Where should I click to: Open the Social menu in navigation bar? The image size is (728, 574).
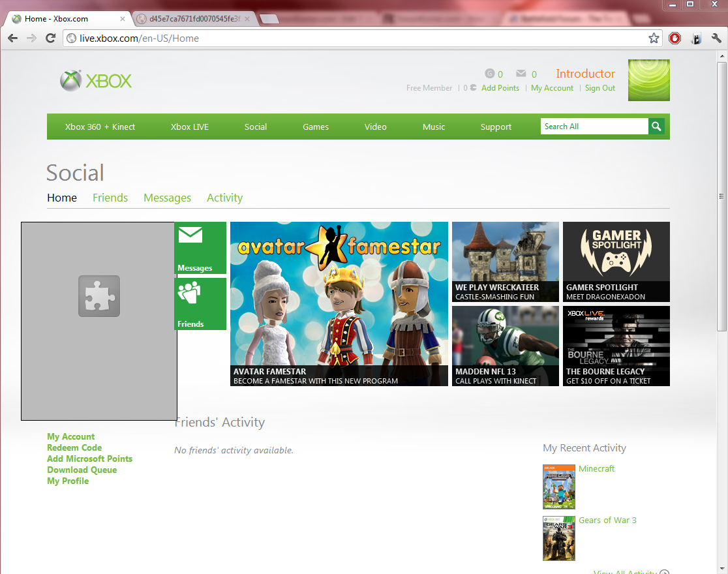(x=255, y=127)
